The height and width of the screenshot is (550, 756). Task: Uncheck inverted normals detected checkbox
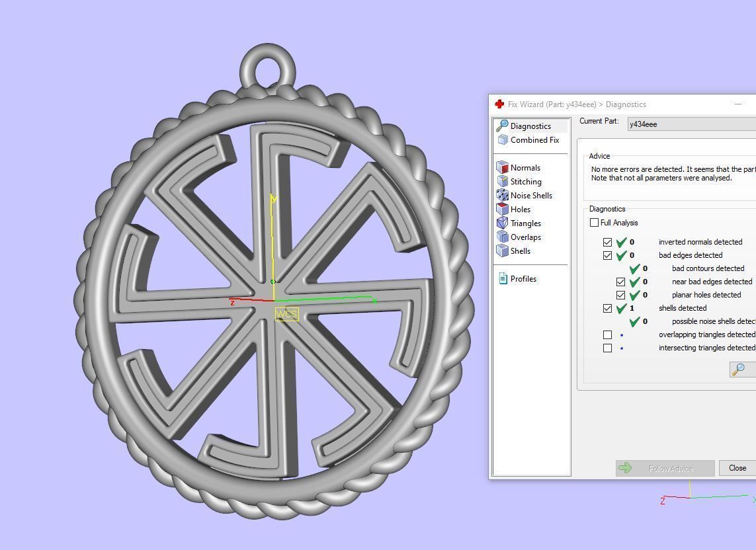(607, 242)
